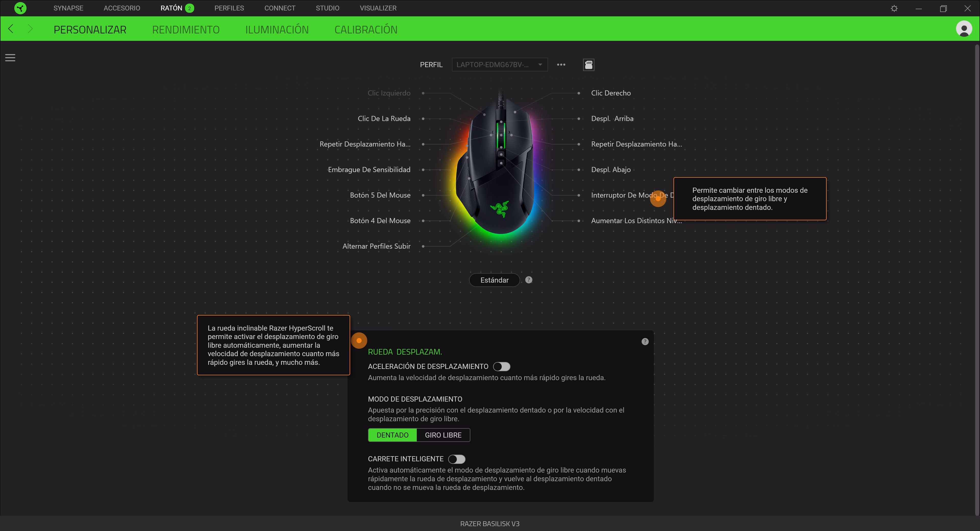Click help icon in Rueda Desplazam. panel

(645, 341)
